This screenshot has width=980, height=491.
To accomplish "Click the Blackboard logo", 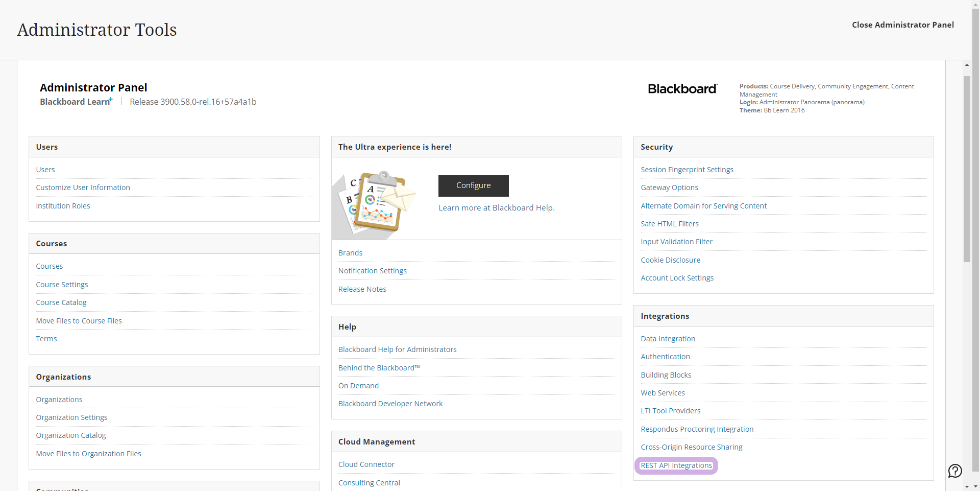I will [682, 89].
